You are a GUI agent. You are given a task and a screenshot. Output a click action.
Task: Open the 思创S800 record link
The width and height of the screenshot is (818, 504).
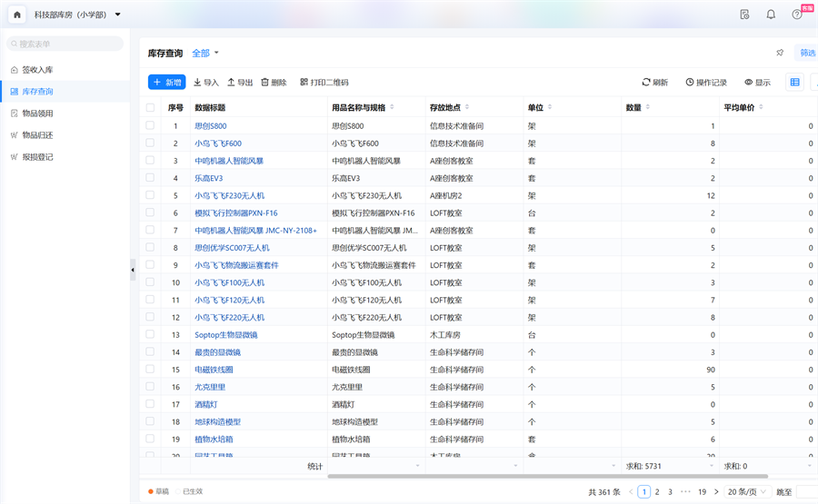coord(211,126)
